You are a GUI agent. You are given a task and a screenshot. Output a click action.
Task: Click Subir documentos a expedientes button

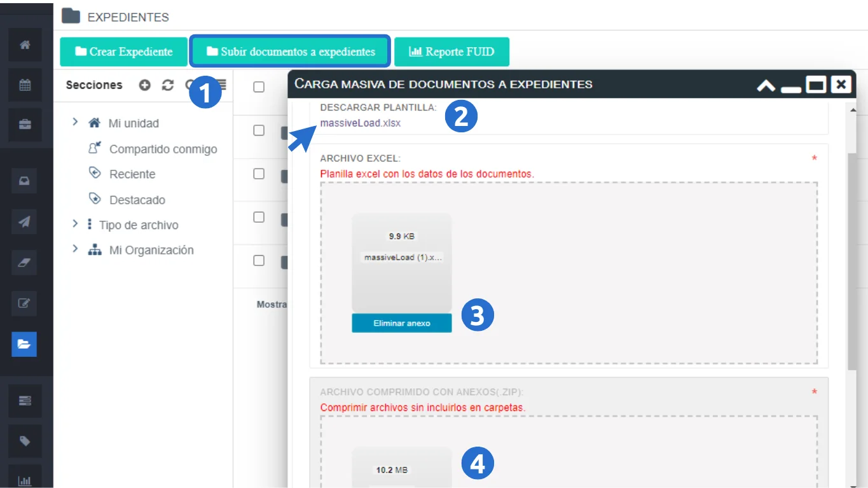coord(290,52)
